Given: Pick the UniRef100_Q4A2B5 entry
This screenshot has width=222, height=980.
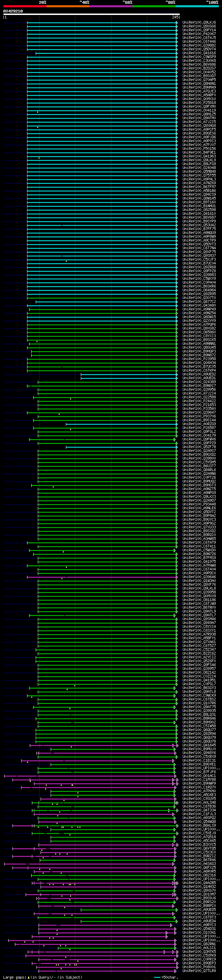Looking at the screenshot, I should [x=199, y=883].
